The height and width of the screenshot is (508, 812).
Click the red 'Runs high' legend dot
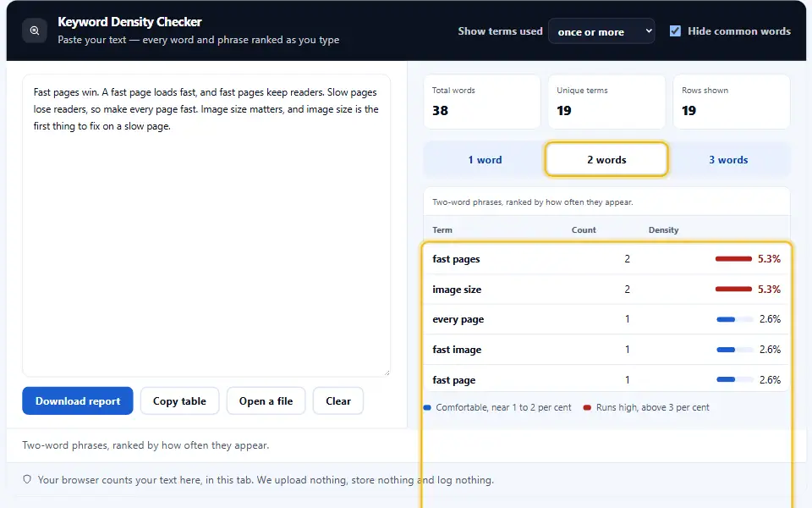[x=587, y=407]
